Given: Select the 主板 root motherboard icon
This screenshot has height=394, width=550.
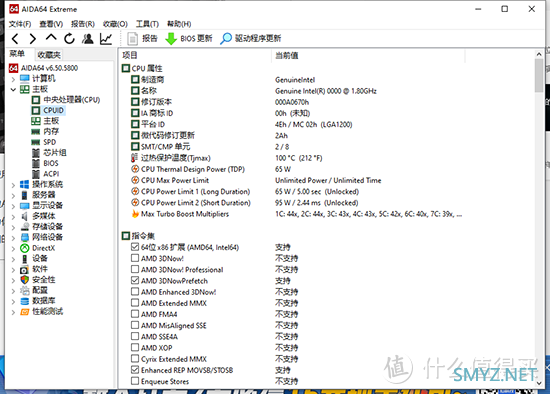Looking at the screenshot, I should 25,89.
